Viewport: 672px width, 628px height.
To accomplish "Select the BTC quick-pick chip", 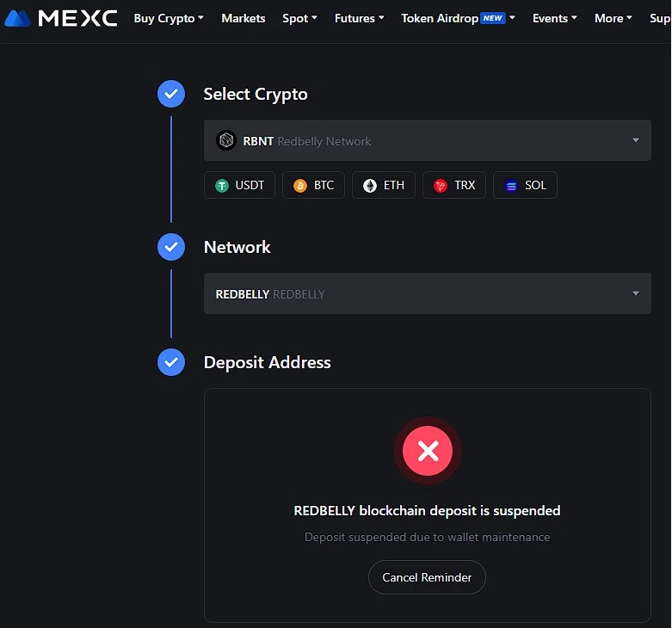I will [x=313, y=185].
